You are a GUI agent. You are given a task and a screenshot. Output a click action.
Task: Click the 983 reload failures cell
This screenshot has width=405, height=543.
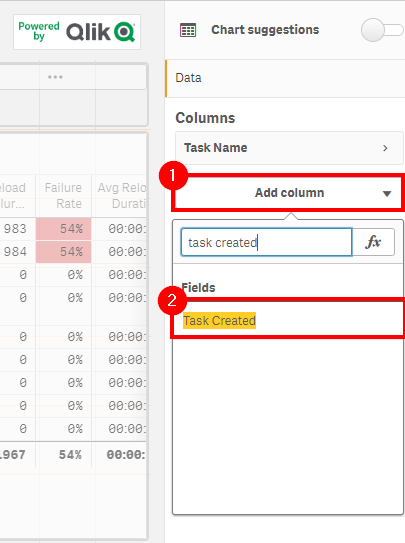click(15, 229)
